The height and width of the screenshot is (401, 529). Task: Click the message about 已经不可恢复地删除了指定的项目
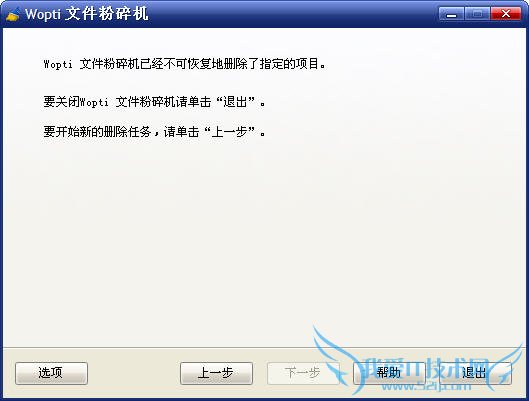click(x=185, y=63)
